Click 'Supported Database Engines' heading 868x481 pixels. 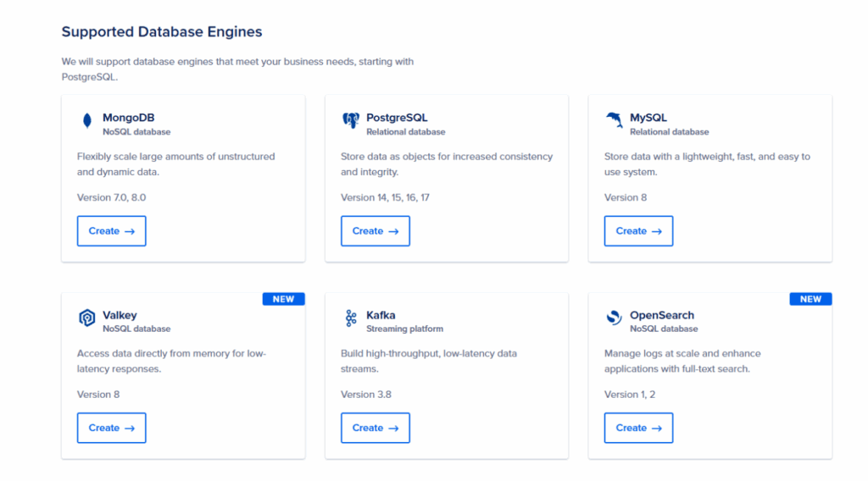tap(162, 31)
